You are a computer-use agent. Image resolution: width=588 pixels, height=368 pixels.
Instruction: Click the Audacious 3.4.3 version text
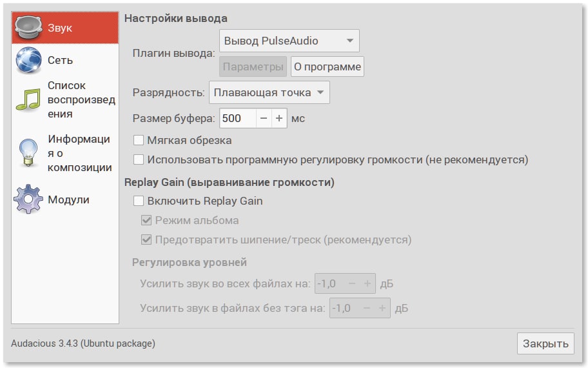click(83, 343)
